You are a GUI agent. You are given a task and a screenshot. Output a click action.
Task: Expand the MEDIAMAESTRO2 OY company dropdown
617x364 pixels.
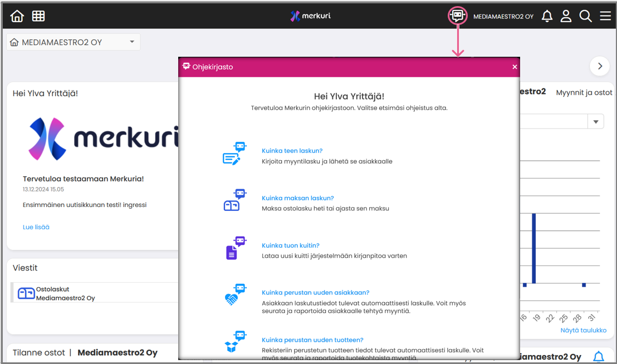coord(132,42)
